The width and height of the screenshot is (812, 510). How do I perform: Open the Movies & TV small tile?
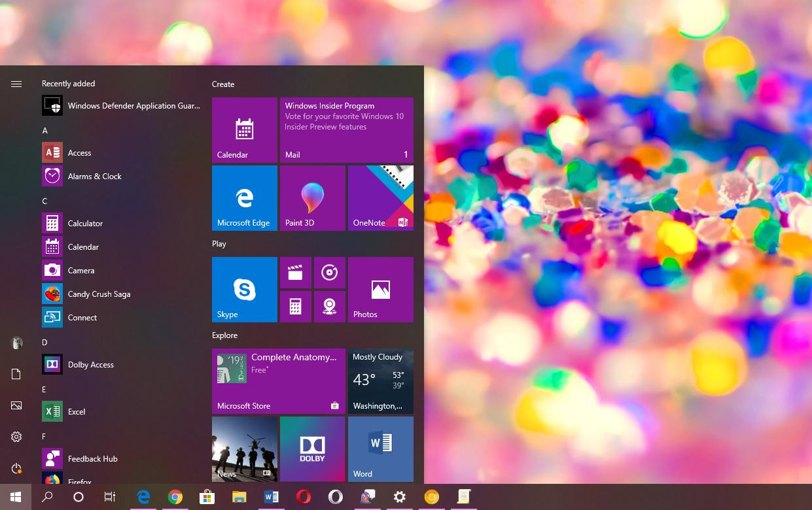(x=296, y=273)
